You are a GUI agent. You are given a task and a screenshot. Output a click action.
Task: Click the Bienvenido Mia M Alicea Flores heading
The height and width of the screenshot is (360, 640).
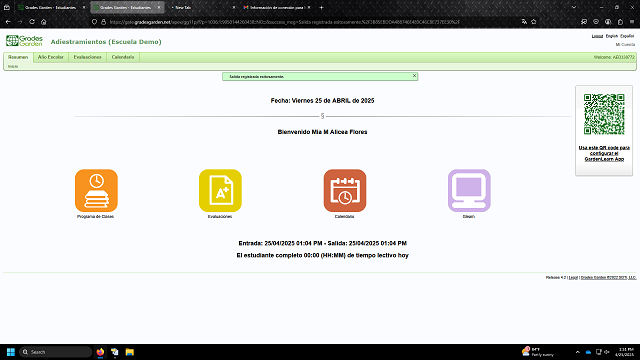[322, 132]
